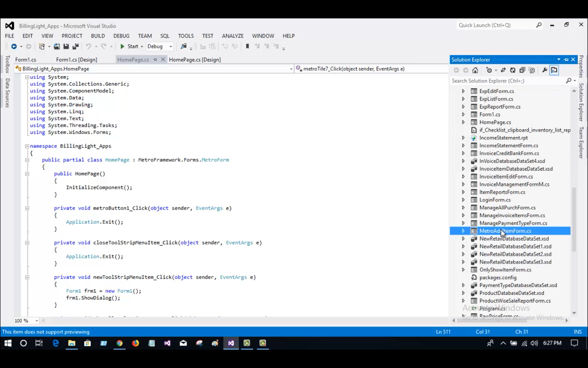Expand the HomePage.cs tree node
Viewport: 588px width, 368px height.
pyautogui.click(x=463, y=122)
